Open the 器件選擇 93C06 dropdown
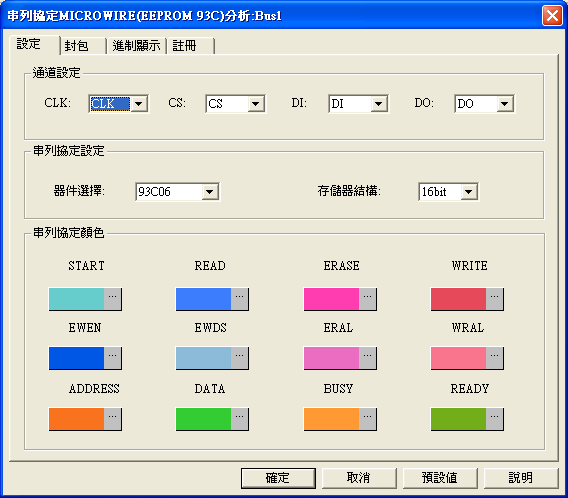 click(210, 192)
